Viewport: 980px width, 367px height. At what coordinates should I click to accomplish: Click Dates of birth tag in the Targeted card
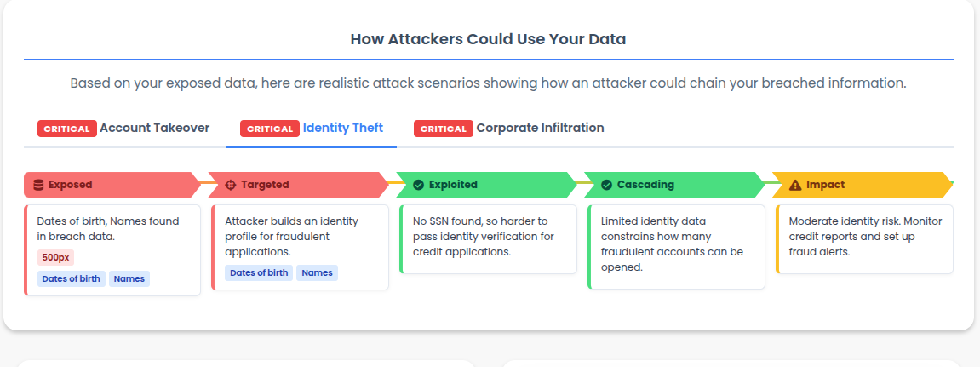tap(259, 272)
